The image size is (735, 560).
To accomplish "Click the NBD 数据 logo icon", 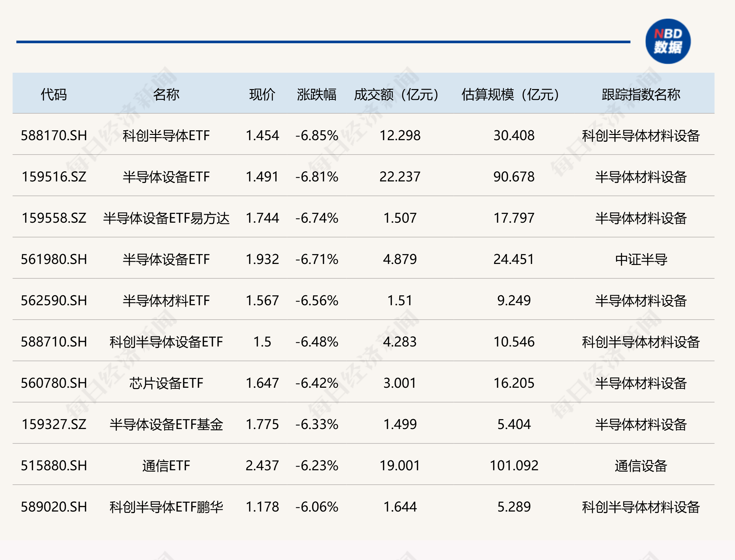I will point(668,41).
